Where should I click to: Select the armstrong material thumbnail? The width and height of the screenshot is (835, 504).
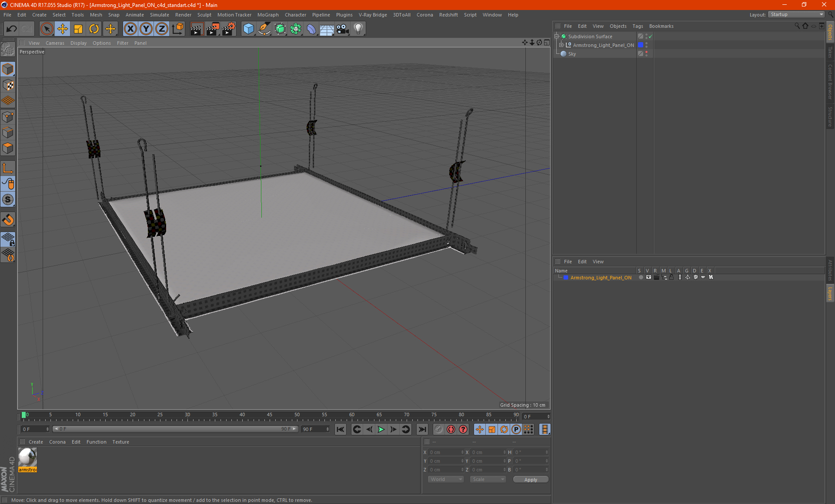[x=27, y=460]
